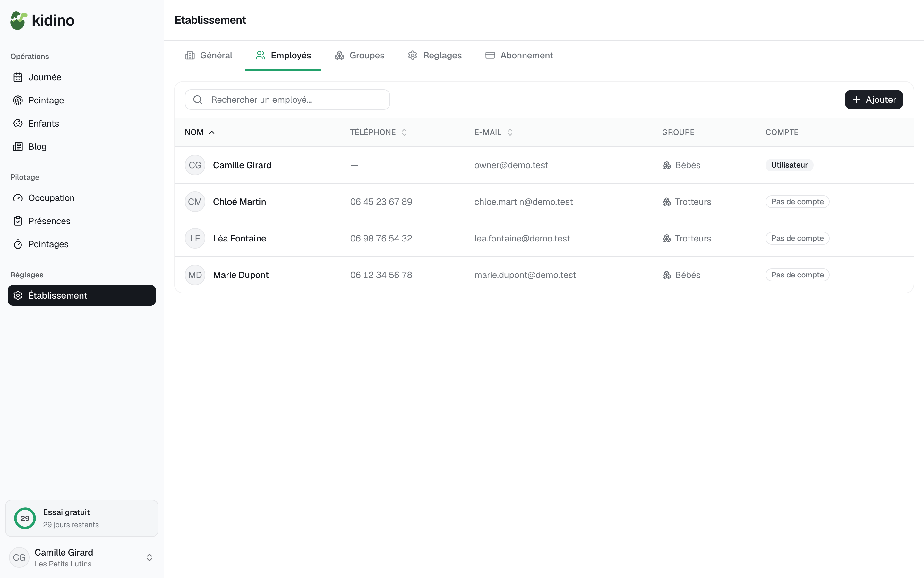Expand the account switcher chevron for Camille Girard
Image resolution: width=924 pixels, height=578 pixels.
coord(150,557)
